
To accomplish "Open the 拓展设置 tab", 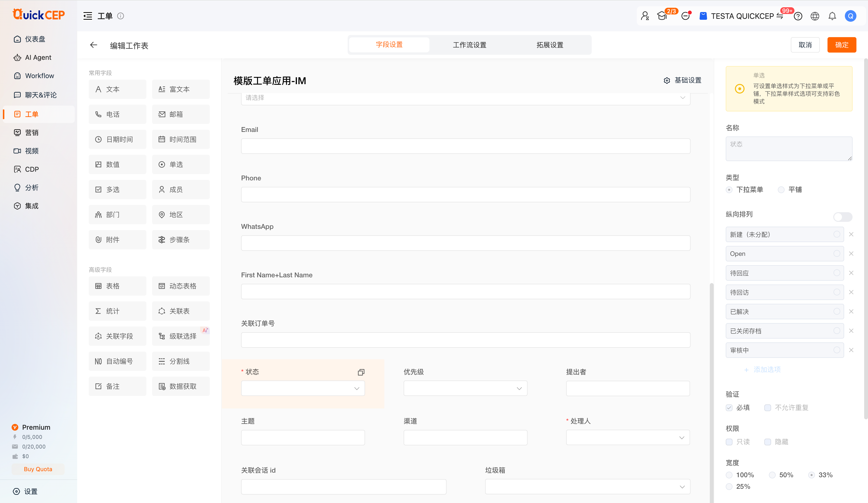I will pyautogui.click(x=549, y=45).
